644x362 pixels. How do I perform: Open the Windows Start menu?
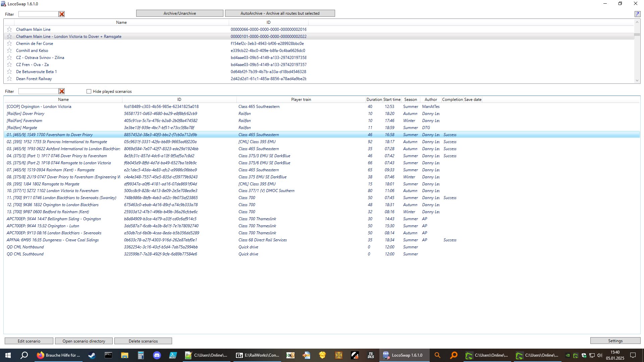(8, 355)
